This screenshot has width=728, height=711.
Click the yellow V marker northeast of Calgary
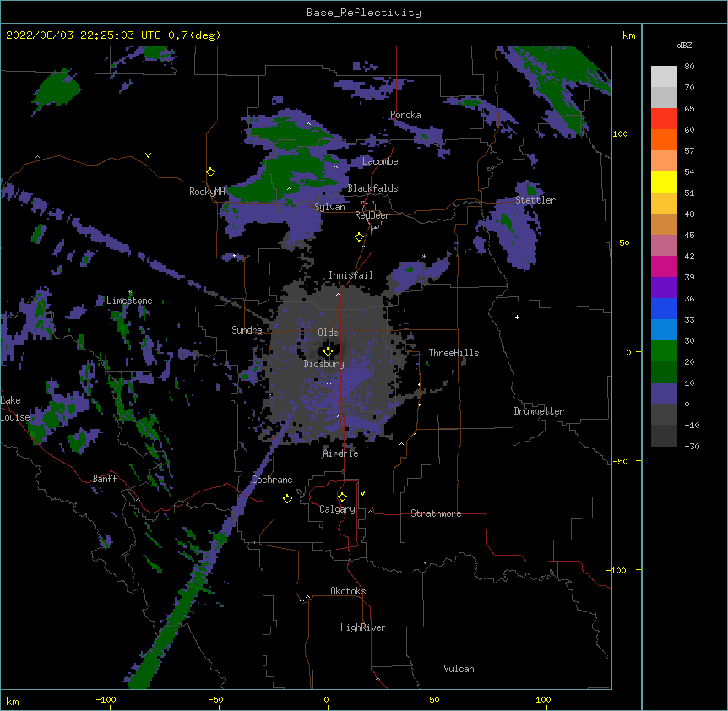pyautogui.click(x=362, y=493)
